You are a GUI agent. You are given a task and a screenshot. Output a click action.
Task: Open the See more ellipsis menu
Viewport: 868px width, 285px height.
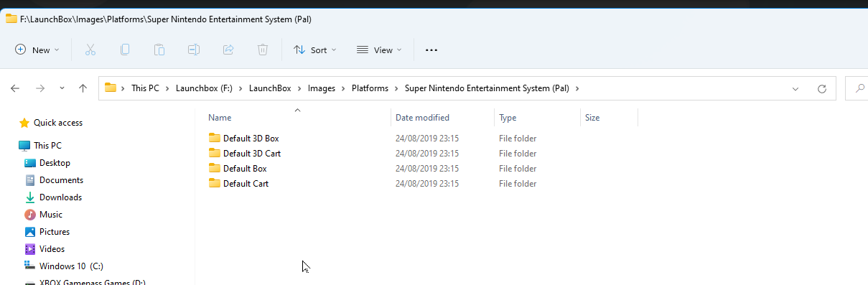[431, 50]
